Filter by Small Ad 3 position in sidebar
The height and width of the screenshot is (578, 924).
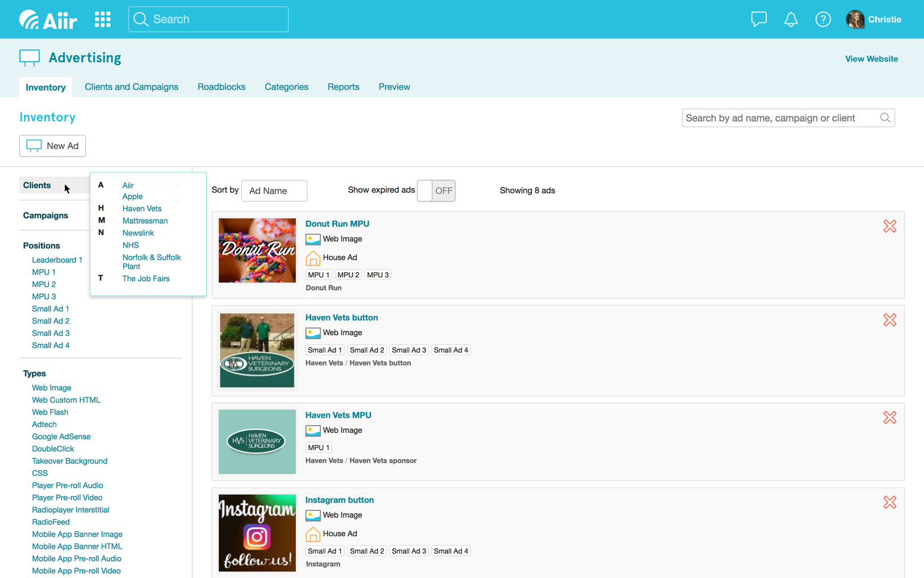tap(50, 334)
